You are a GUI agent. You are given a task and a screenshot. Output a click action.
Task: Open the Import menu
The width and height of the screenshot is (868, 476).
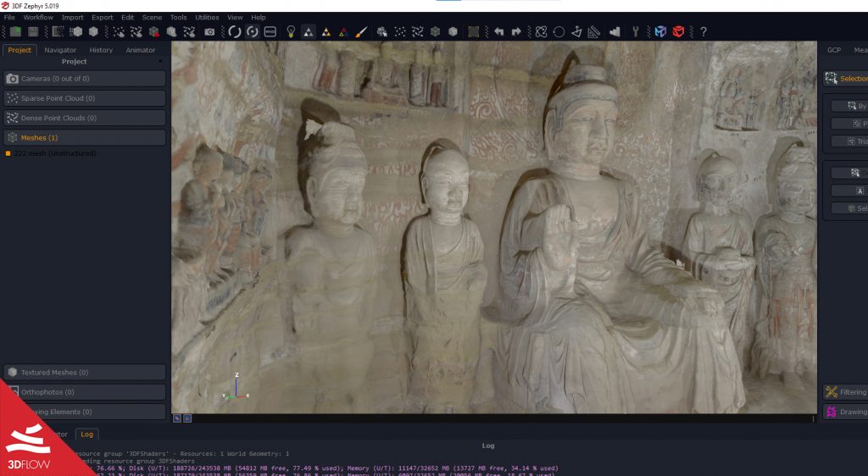73,17
